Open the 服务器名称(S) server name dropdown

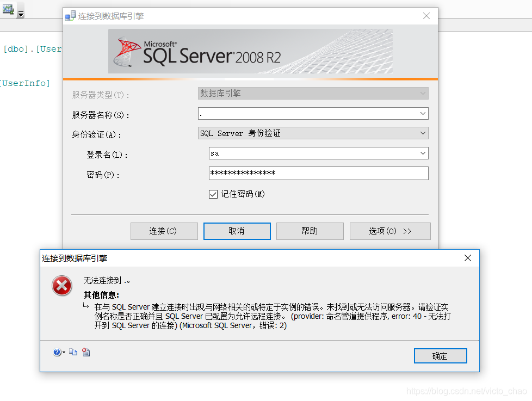click(x=423, y=113)
